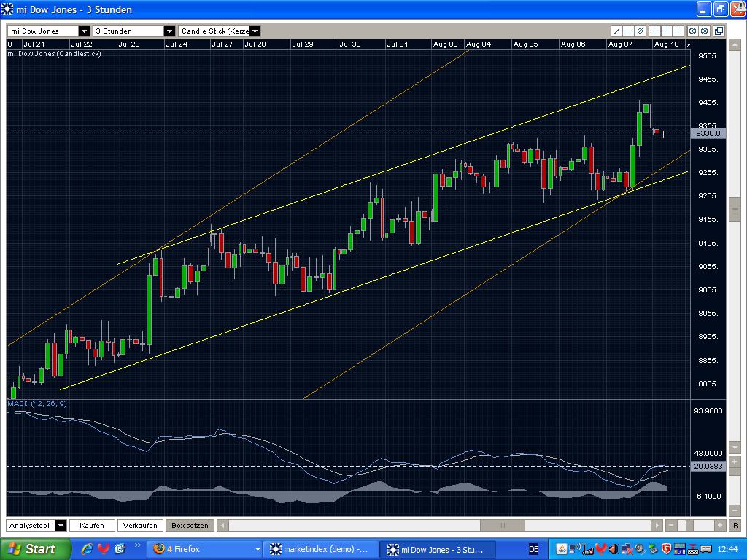Select the trend line drawing tool
Viewport: 747px width, 560px height.
[617, 31]
